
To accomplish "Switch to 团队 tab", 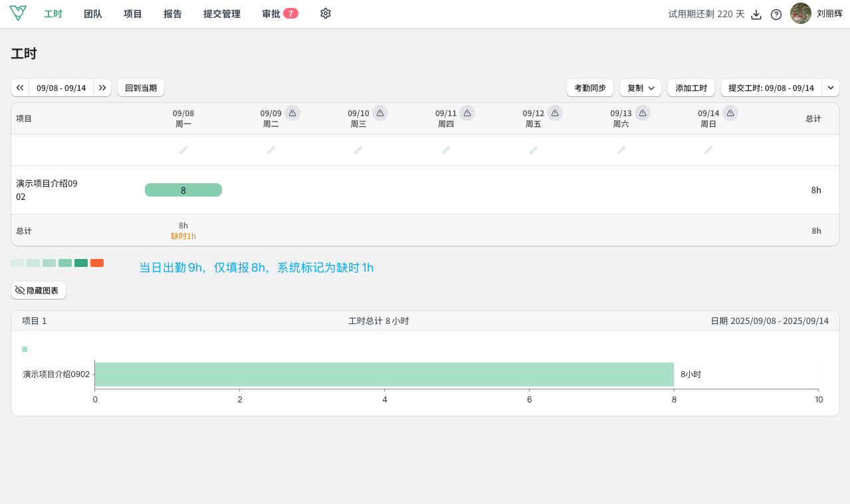I will pos(93,13).
